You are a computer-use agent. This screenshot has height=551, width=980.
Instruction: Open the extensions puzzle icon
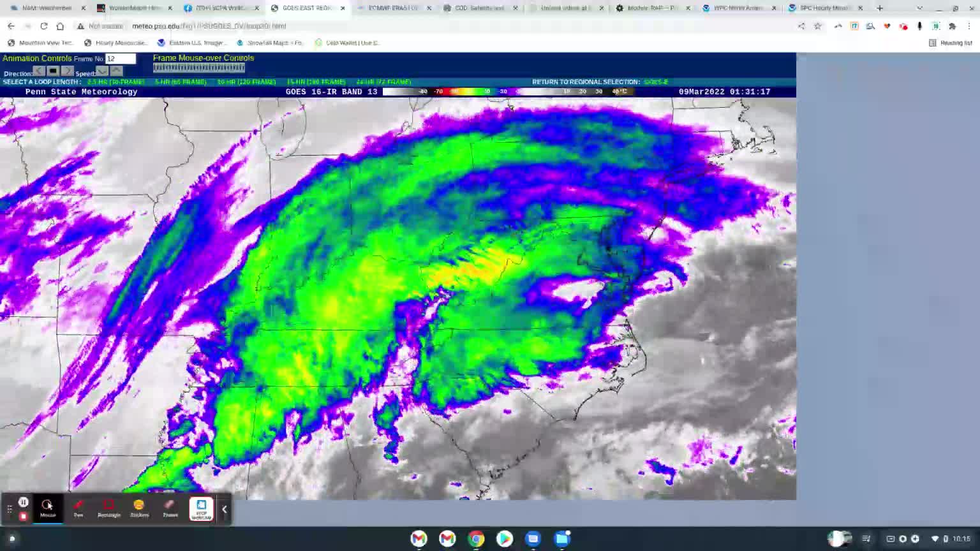952,26
